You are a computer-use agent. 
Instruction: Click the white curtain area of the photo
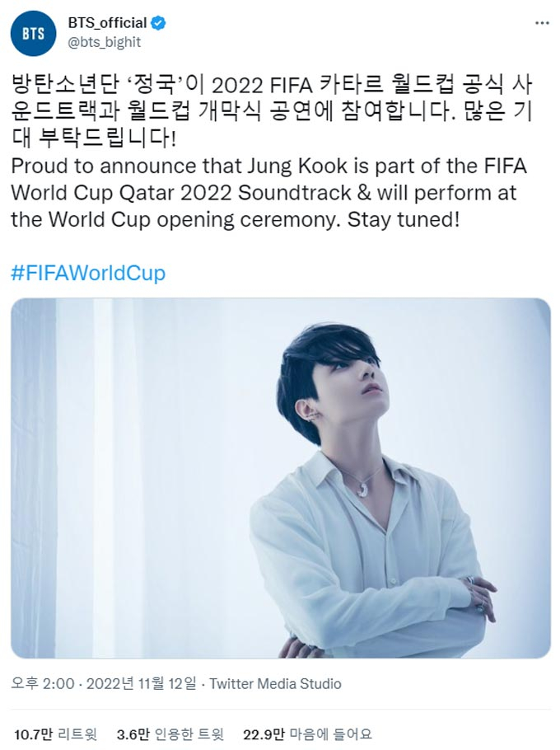tap(96, 478)
